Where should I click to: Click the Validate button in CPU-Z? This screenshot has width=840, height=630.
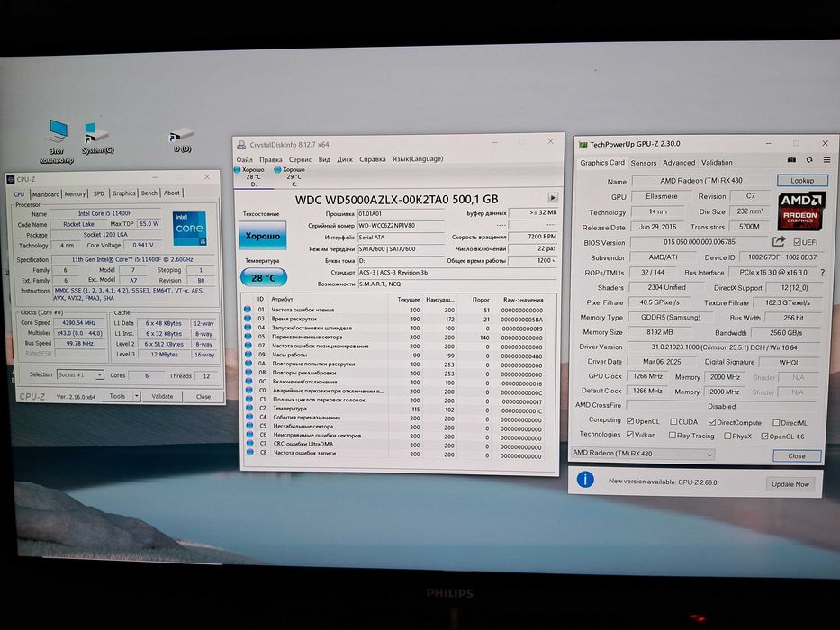[162, 396]
